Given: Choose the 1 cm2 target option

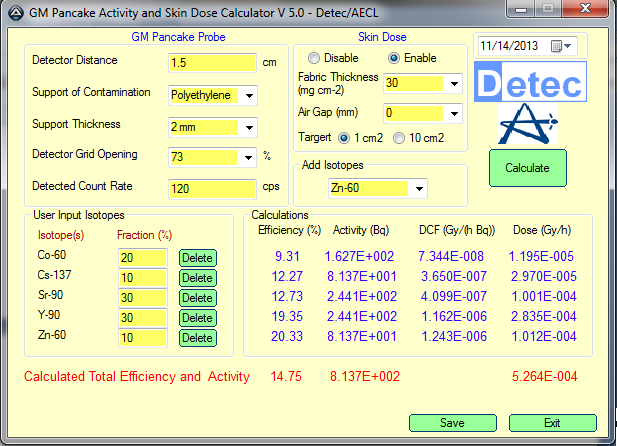Looking at the screenshot, I should click(x=344, y=138).
